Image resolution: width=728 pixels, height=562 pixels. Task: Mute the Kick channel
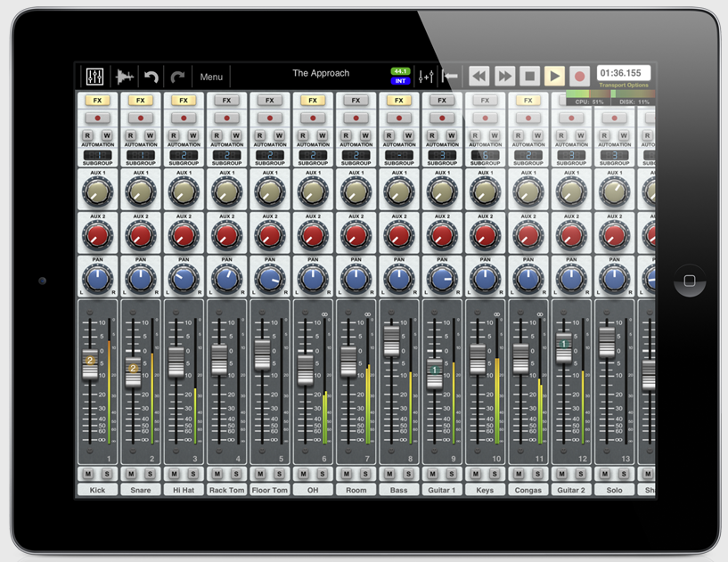(x=87, y=474)
